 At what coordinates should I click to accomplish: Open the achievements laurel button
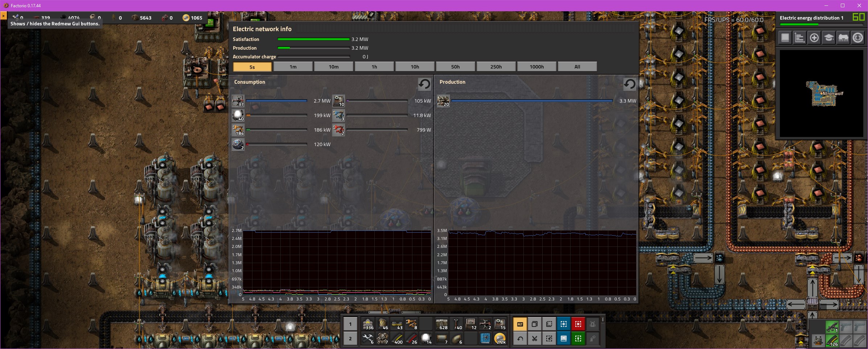858,38
